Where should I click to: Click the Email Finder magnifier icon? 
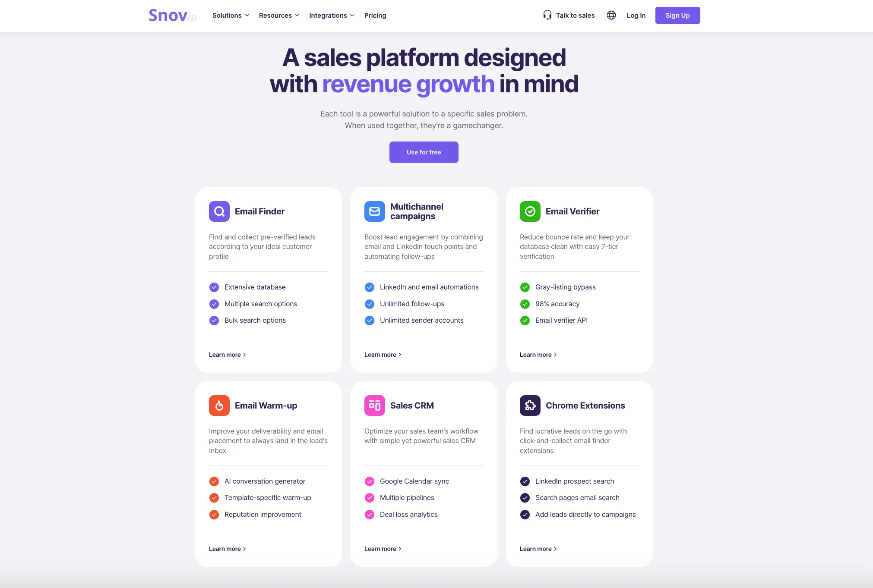(219, 211)
